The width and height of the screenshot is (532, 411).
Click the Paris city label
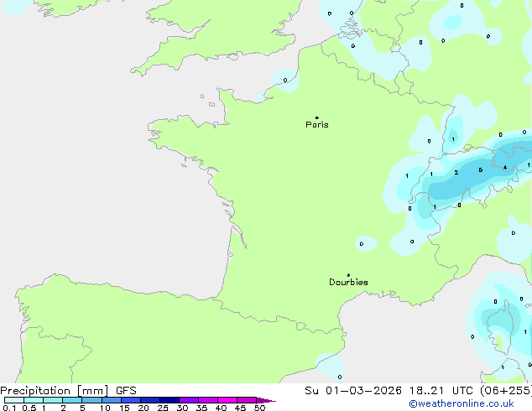coord(317,125)
